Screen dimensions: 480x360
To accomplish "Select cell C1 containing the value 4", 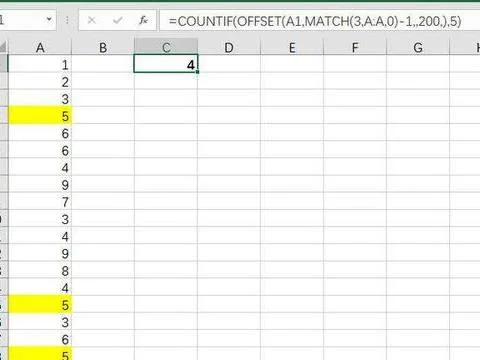I will pos(166,64).
